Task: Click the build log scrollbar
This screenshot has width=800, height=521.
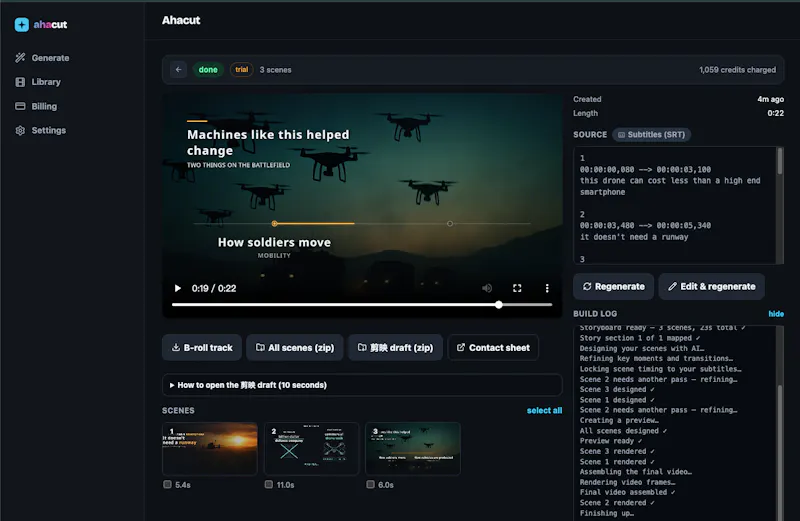Action: 780,454
